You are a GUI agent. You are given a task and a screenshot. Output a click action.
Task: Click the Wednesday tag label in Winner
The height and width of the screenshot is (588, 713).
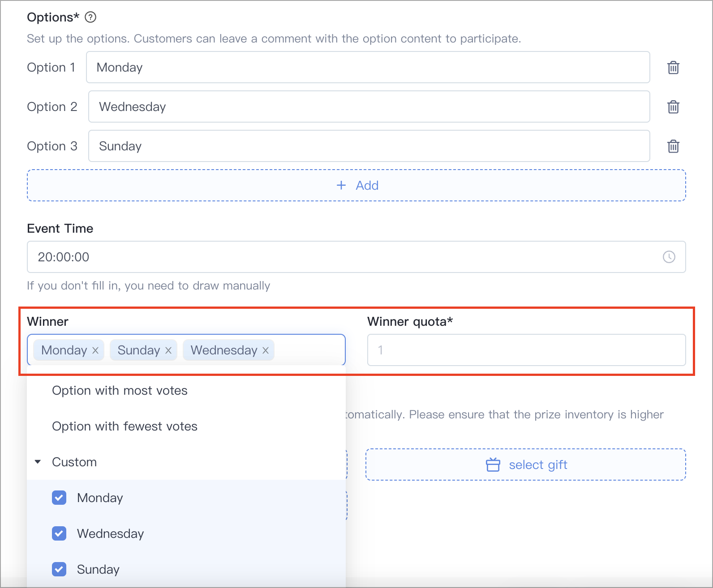pos(224,350)
